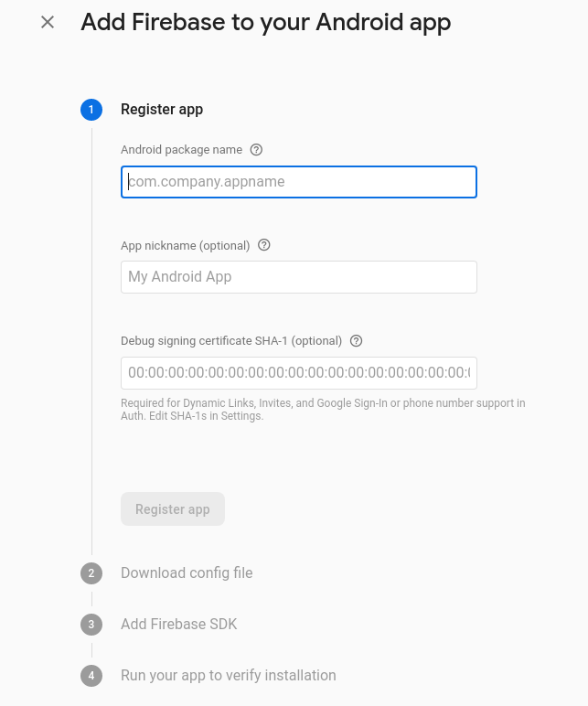Viewport: 588px width, 706px height.
Task: Click help icon beside Android package name
Action: [x=256, y=150]
